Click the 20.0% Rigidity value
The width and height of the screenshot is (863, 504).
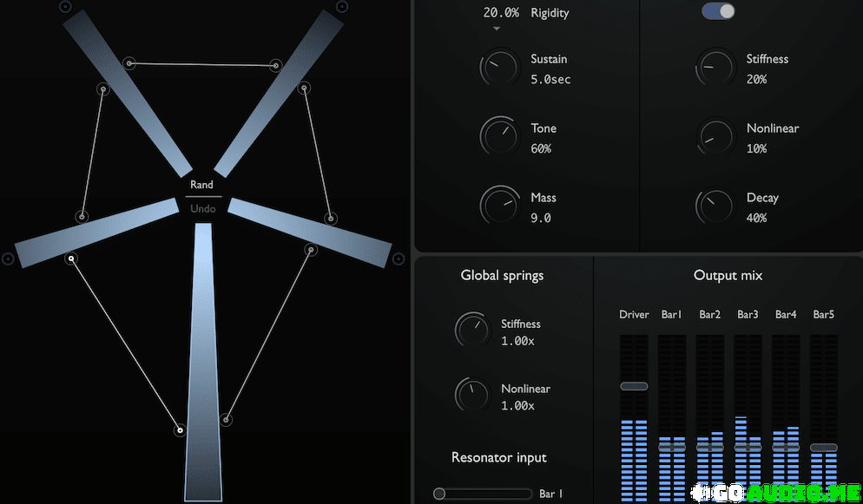point(501,13)
